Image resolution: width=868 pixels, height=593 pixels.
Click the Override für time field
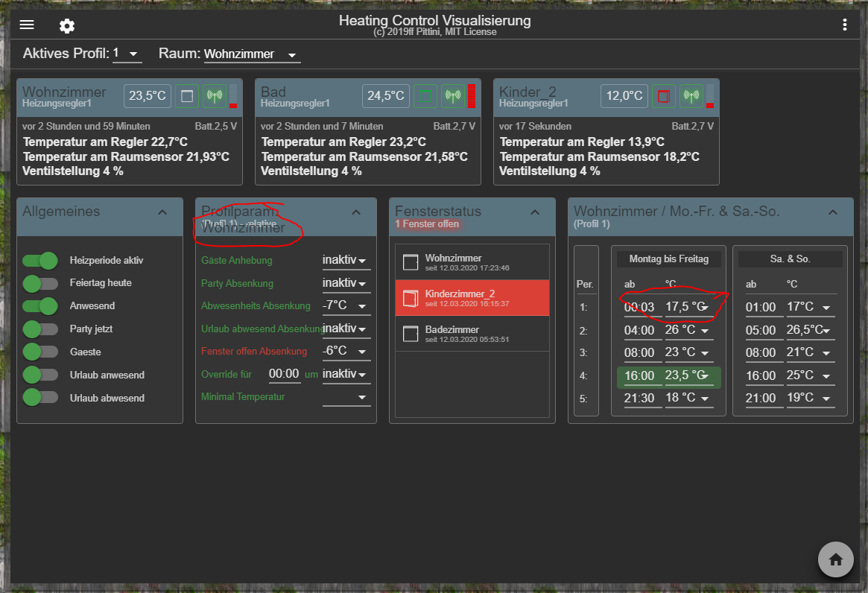[x=284, y=374]
